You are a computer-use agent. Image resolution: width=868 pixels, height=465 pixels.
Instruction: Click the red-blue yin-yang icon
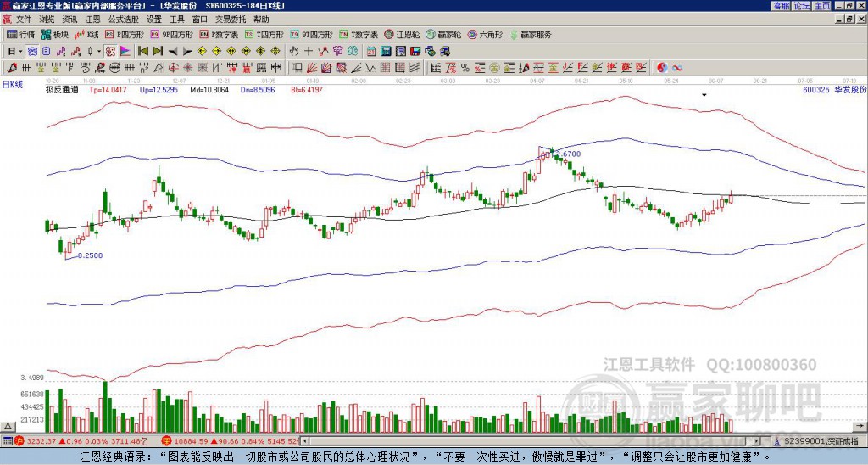(662, 68)
